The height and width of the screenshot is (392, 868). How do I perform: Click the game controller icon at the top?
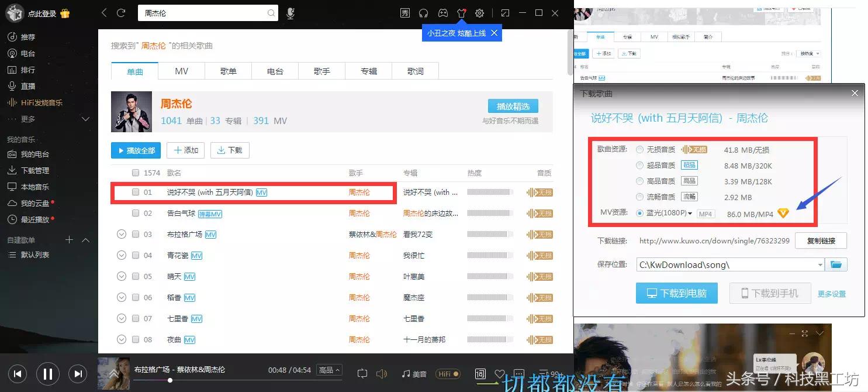[443, 13]
